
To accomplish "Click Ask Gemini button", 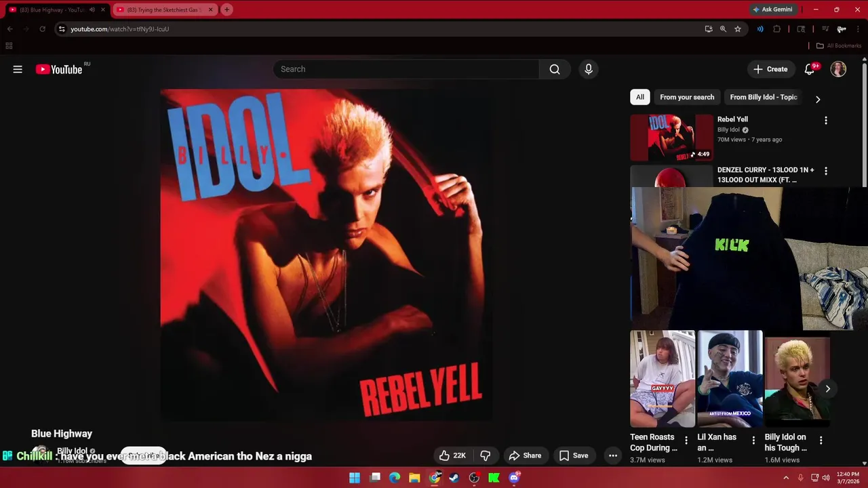I will pos(772,9).
